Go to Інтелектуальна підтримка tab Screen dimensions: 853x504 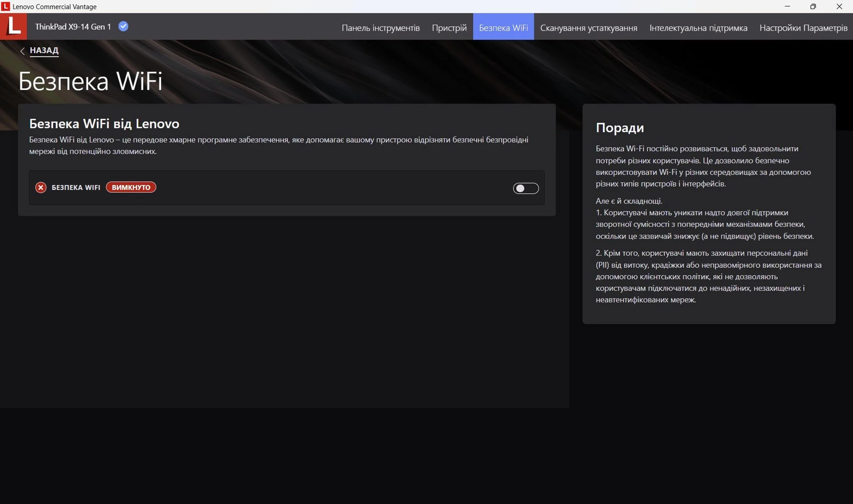698,28
